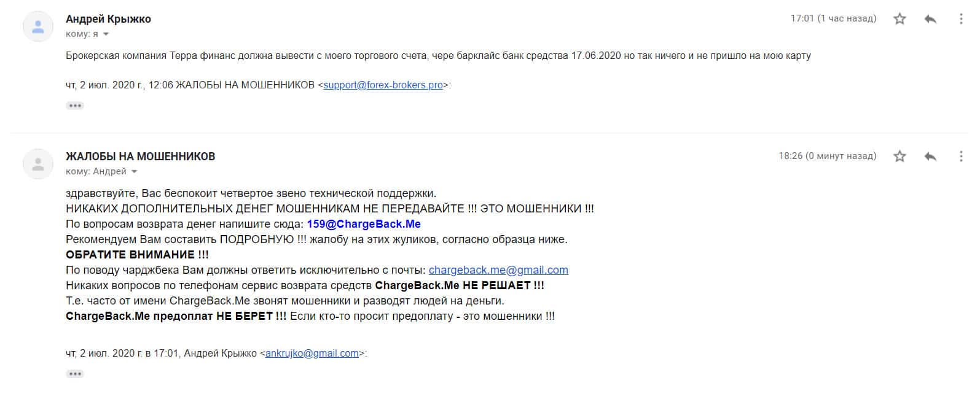Click Андрей Крыжко's profile avatar
This screenshot has height=399, width=980.
[38, 26]
